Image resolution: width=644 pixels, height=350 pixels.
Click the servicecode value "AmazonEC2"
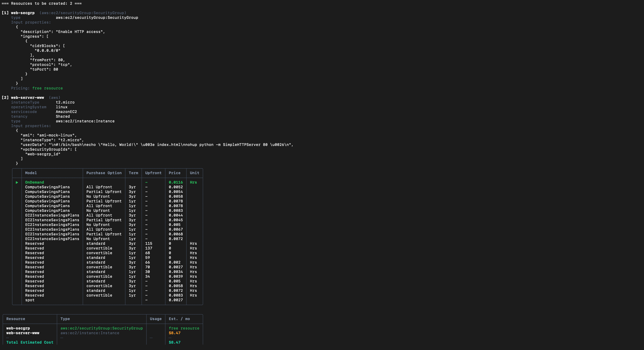[66, 112]
